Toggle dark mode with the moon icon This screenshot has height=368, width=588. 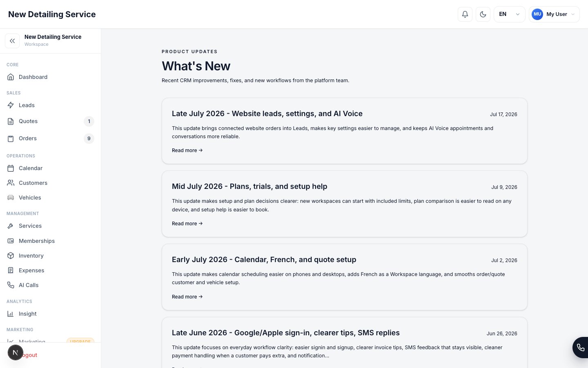tap(483, 14)
